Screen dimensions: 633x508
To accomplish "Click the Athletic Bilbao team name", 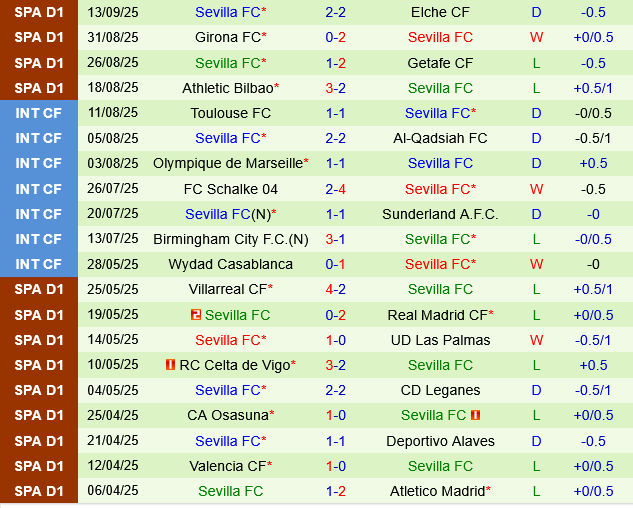I will 228,88.
